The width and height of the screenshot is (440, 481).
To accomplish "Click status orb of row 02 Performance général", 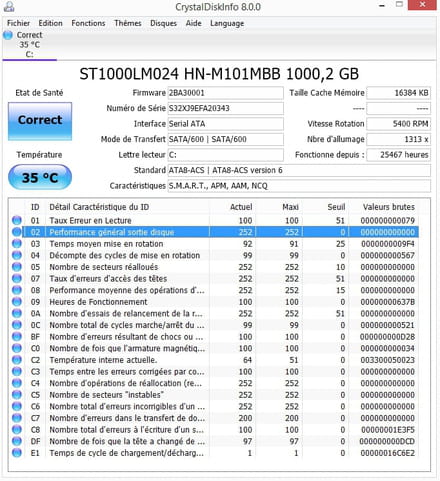I will pyautogui.click(x=17, y=232).
